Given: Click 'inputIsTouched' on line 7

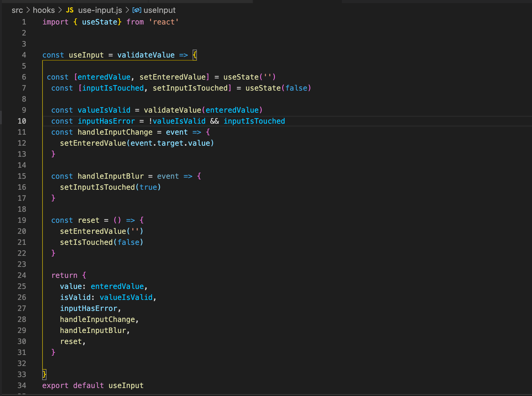Looking at the screenshot, I should [x=113, y=88].
